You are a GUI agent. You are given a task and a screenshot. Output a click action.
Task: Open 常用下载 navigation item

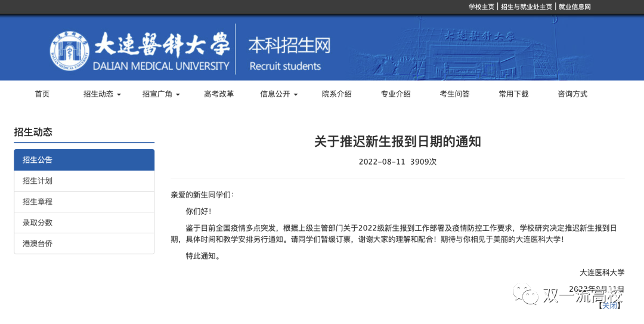tap(513, 94)
